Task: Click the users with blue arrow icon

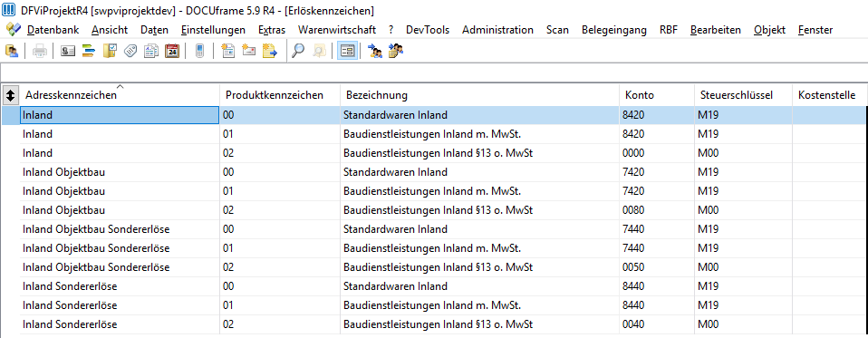Action: [x=375, y=52]
